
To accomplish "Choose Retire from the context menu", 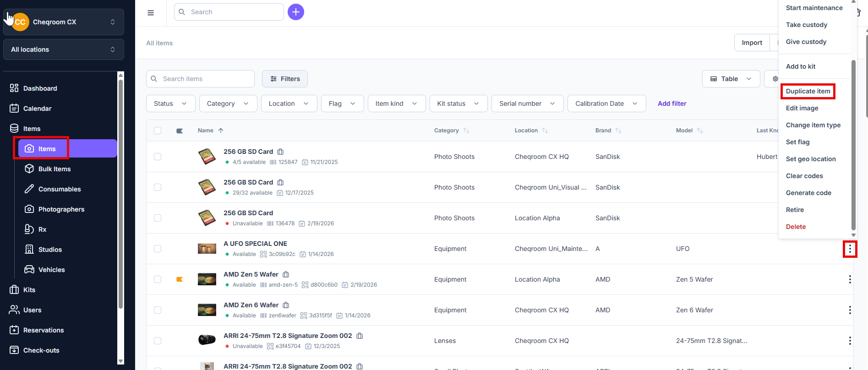I will point(795,210).
